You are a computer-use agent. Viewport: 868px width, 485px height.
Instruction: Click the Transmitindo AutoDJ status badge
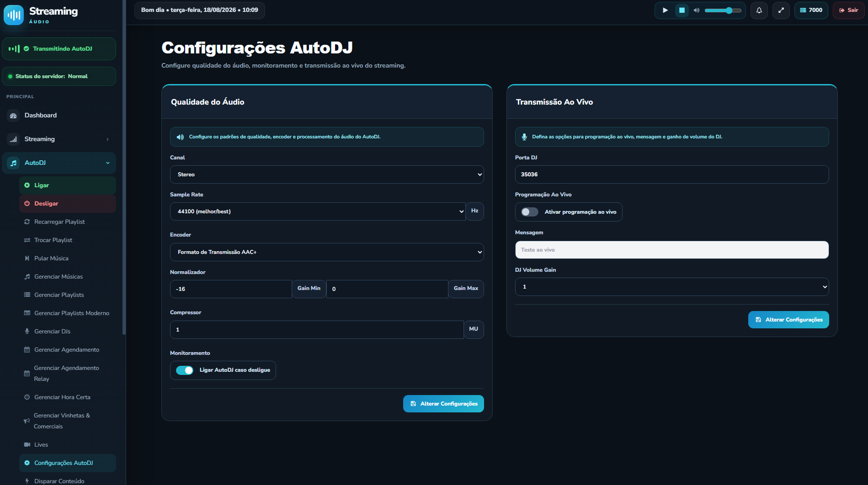pyautogui.click(x=59, y=49)
